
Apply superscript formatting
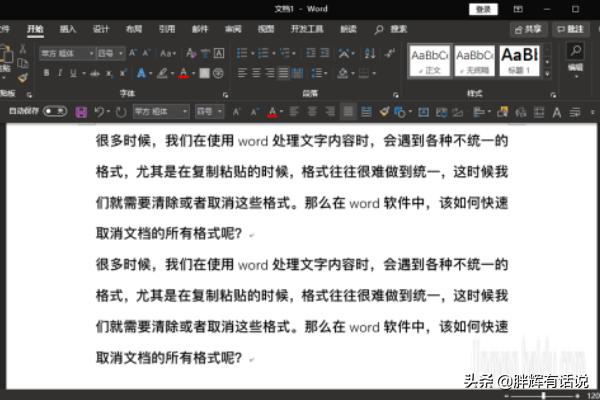pos(122,73)
